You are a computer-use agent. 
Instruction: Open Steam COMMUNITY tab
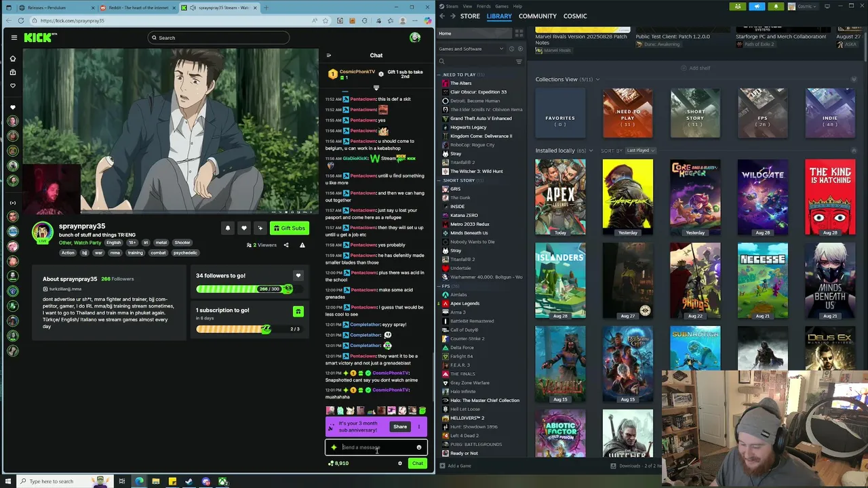[538, 16]
